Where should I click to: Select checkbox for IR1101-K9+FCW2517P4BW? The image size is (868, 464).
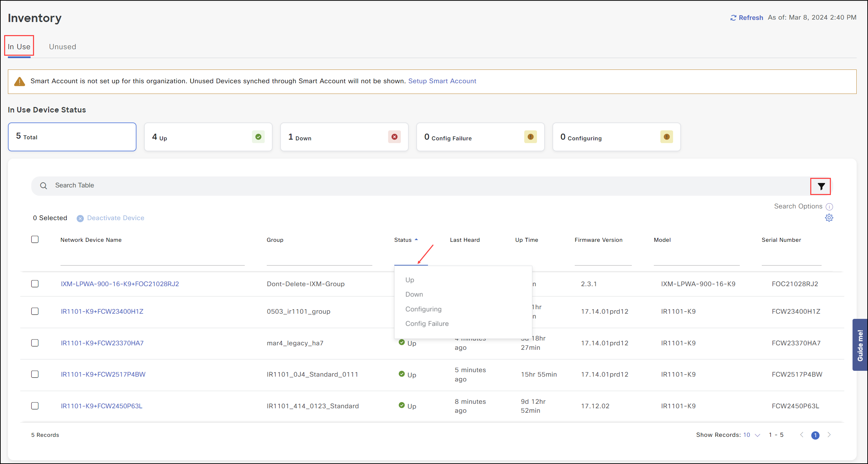coord(35,374)
